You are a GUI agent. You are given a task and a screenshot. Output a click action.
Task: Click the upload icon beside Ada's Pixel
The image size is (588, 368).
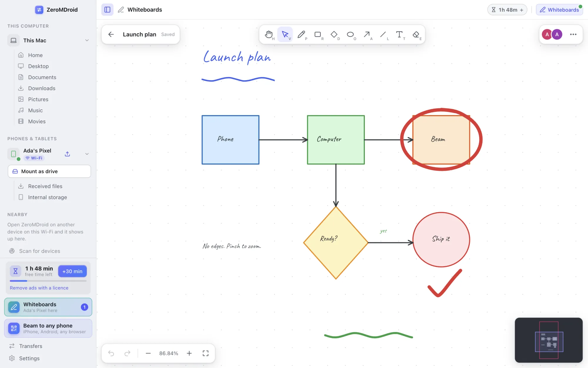coord(67,154)
